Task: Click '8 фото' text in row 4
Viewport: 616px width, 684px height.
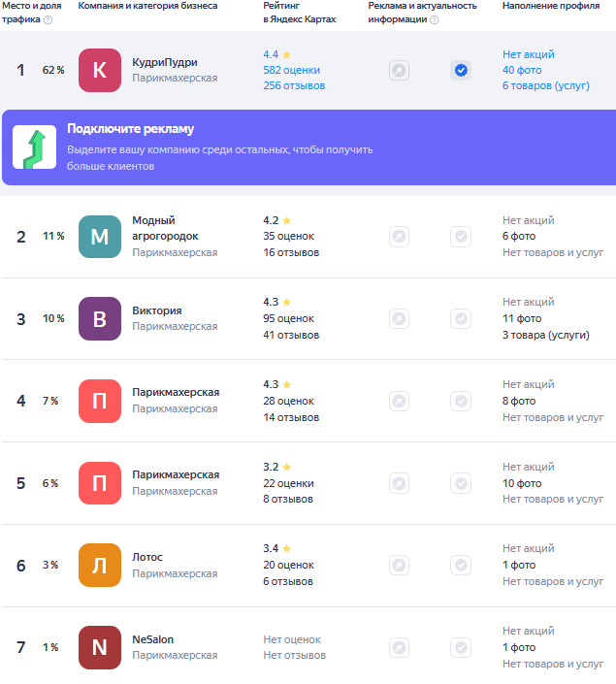Action: (x=519, y=401)
